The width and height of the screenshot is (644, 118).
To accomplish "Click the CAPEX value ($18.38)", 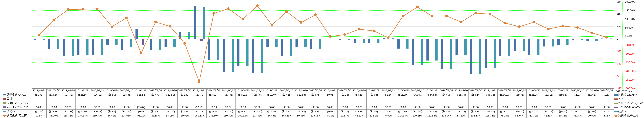I will (x=126, y=95).
